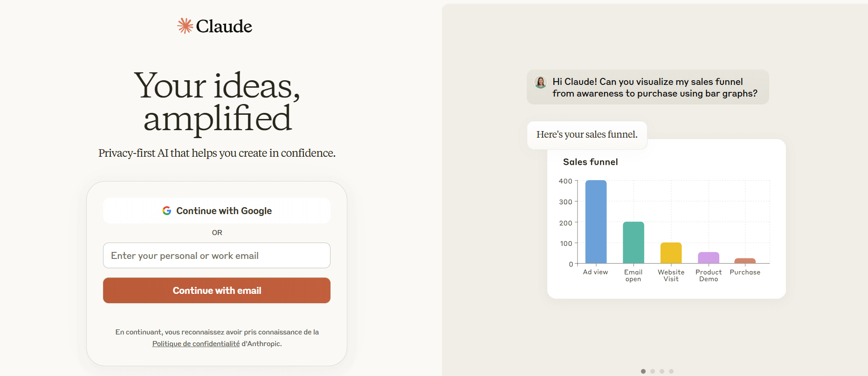Click the yellow Website Visit bar
The width and height of the screenshot is (868, 376).
(x=671, y=253)
